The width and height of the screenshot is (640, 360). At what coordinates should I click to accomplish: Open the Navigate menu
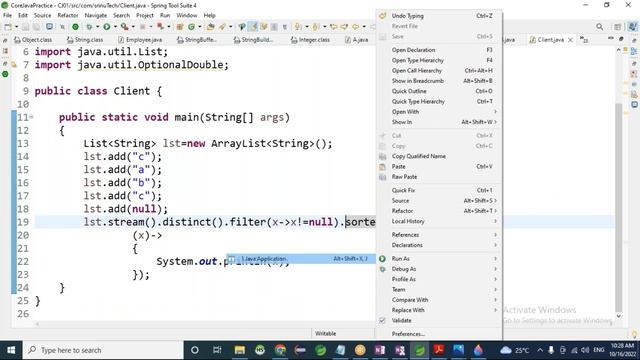pyautogui.click(x=96, y=16)
